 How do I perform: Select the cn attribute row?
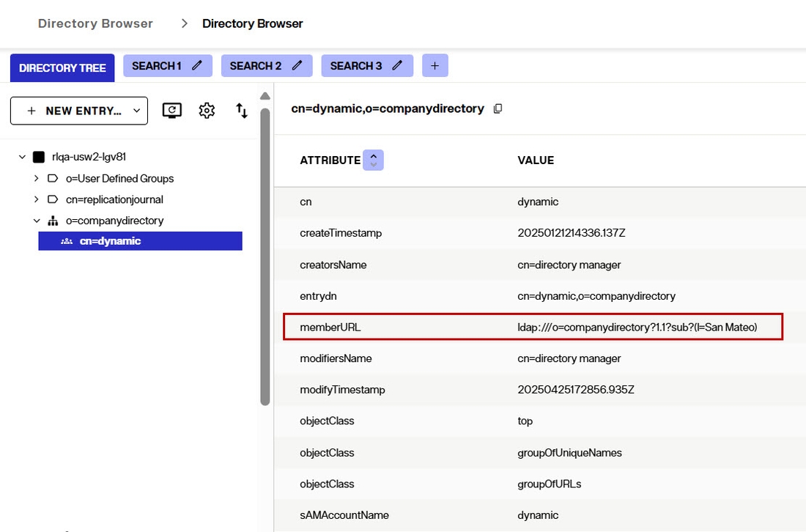click(x=540, y=202)
